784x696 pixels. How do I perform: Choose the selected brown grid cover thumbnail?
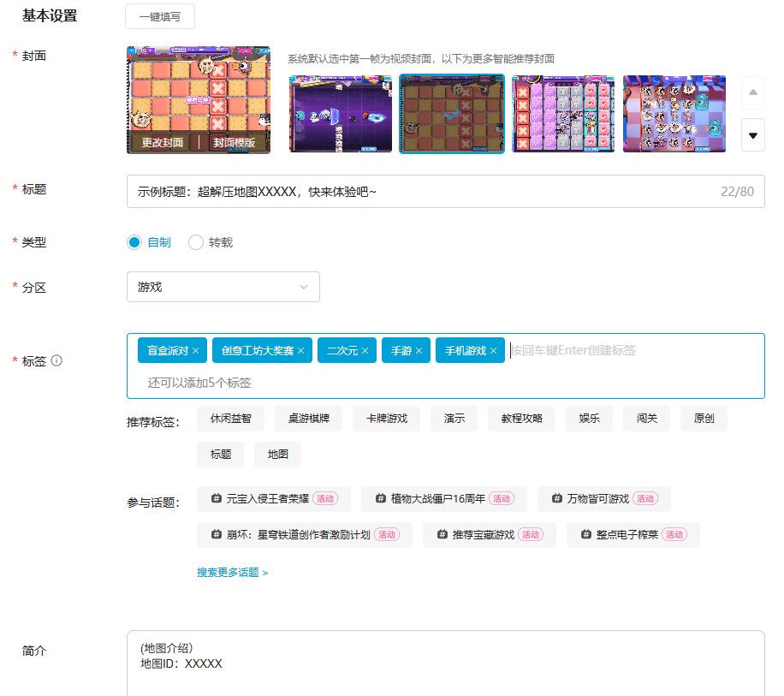[x=452, y=114]
